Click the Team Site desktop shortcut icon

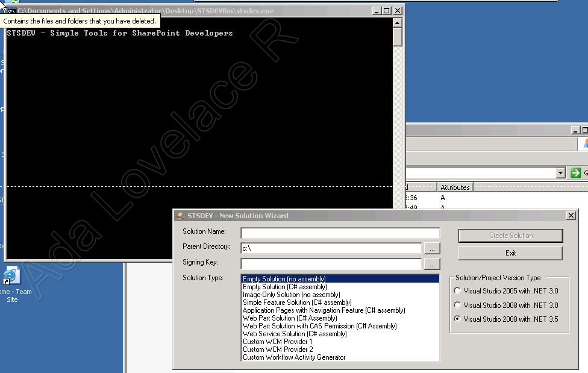pyautogui.click(x=12, y=276)
